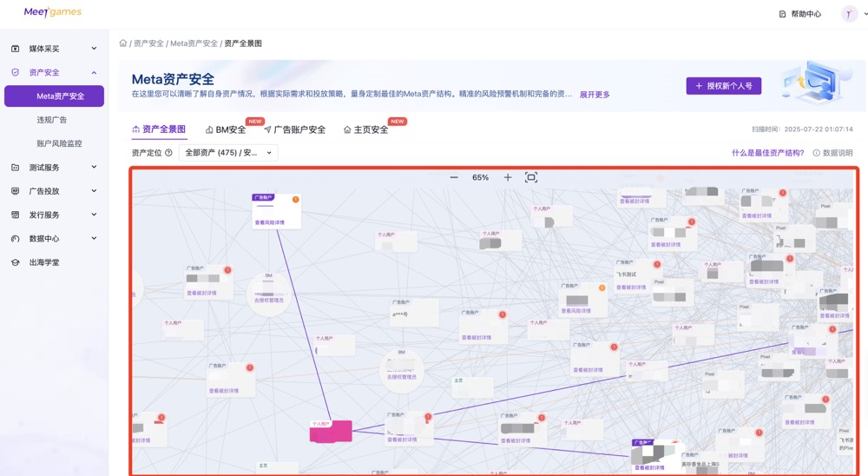Select the a***号 广告账户 node
This screenshot has height=476, width=868.
pos(415,313)
